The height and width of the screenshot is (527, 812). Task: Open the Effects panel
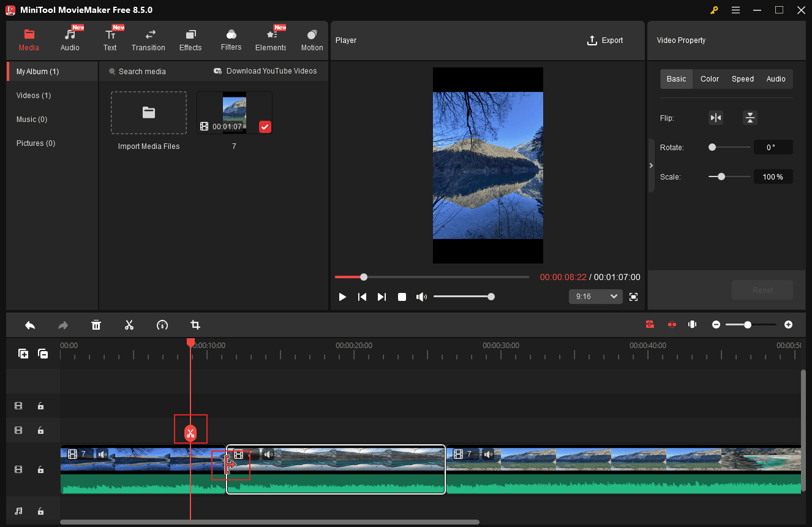pos(190,37)
